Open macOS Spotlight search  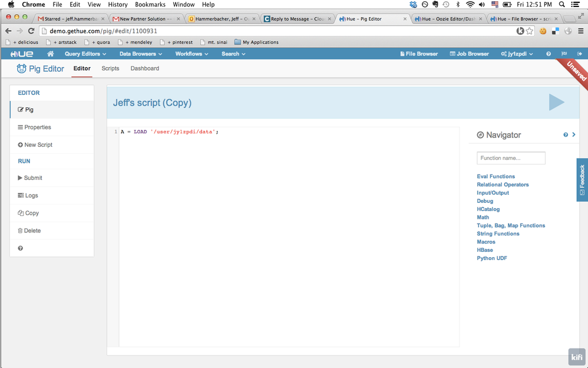pos(561,5)
